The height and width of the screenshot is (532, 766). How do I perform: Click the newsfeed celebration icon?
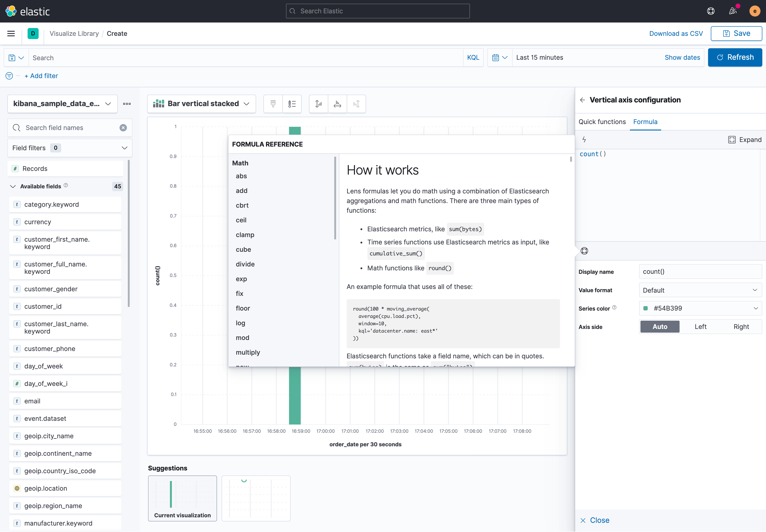pyautogui.click(x=733, y=11)
